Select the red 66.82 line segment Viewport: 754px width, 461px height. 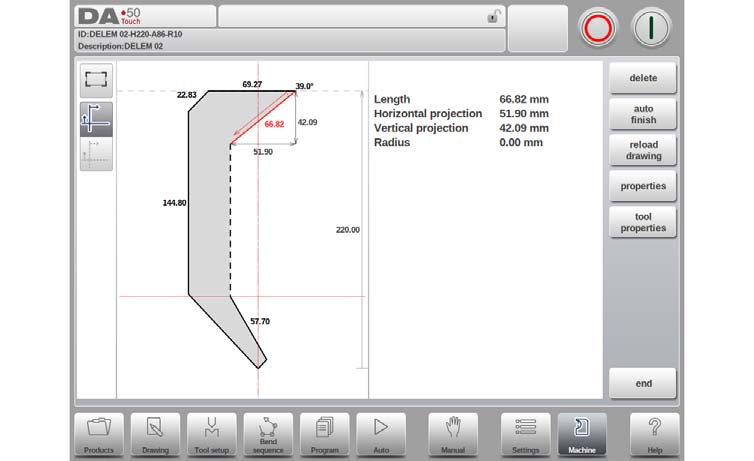click(263, 117)
